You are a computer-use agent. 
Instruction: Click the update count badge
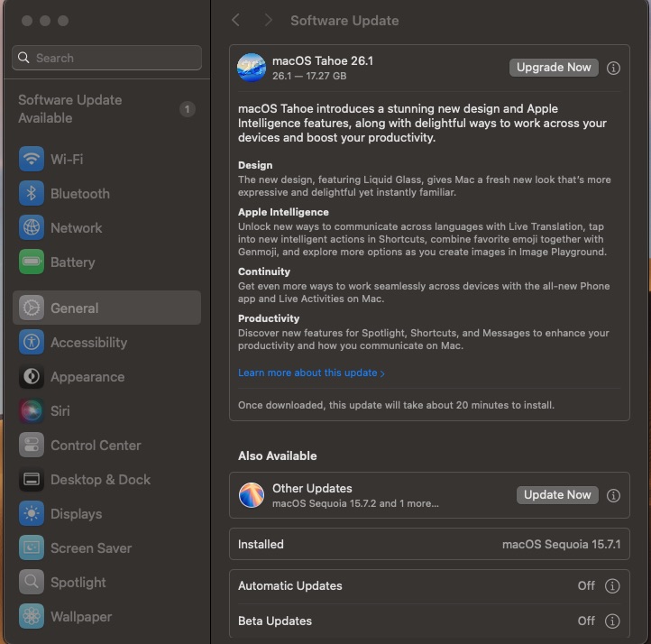pos(187,109)
